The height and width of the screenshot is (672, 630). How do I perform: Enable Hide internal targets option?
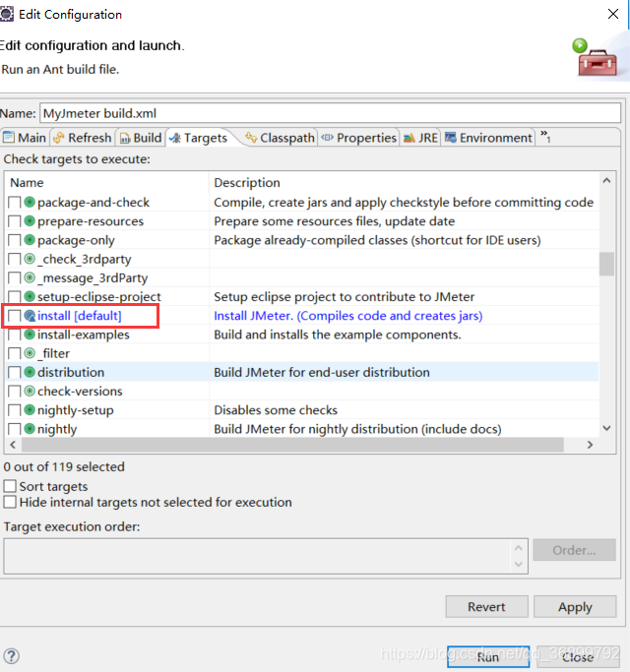tap(10, 502)
